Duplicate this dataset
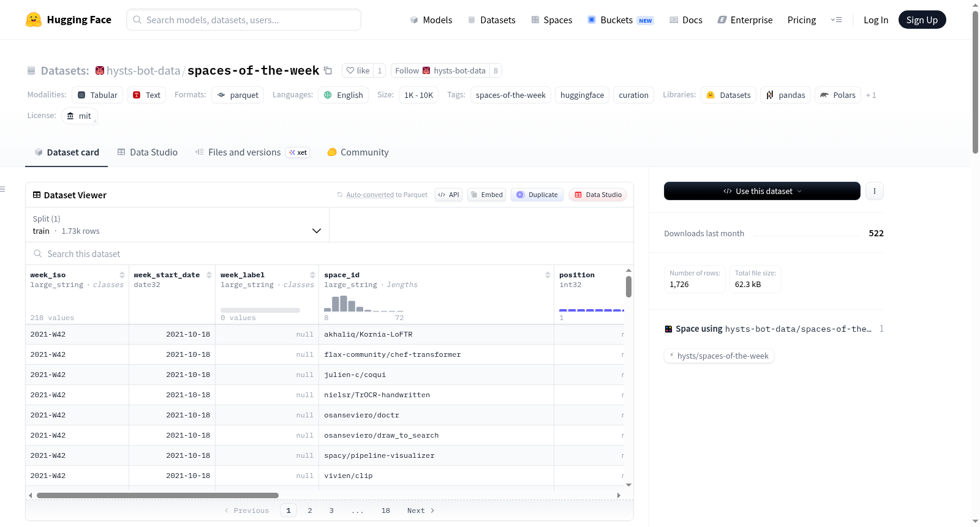980x527 pixels. [537, 195]
